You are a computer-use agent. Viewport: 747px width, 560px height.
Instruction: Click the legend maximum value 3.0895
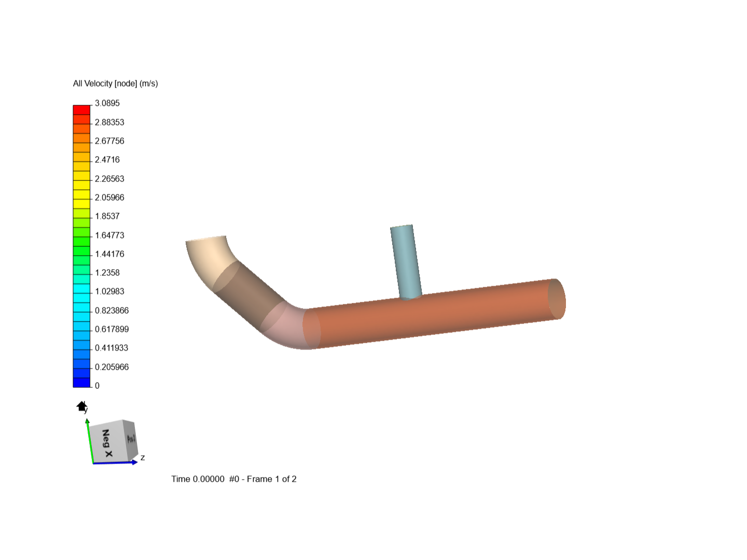(107, 103)
